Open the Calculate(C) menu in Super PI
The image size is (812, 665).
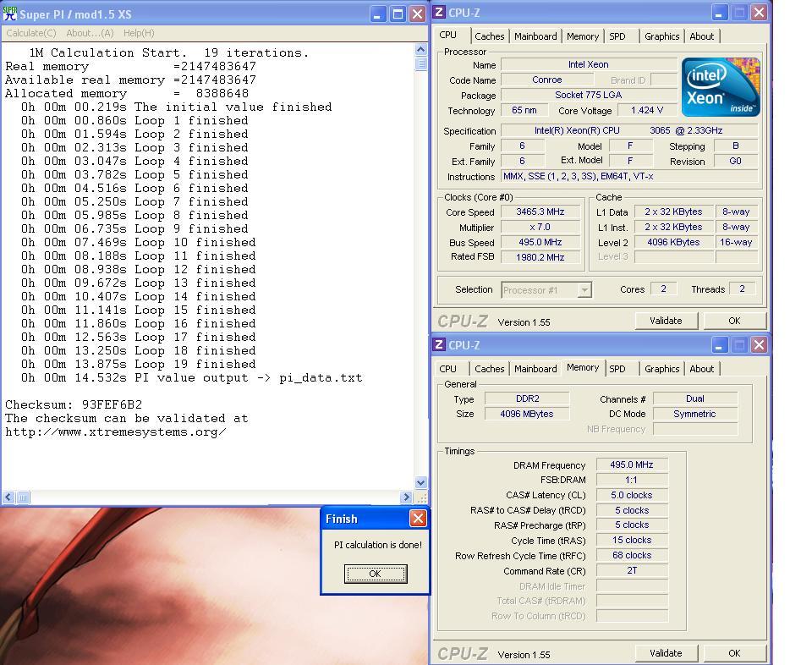click(x=31, y=33)
